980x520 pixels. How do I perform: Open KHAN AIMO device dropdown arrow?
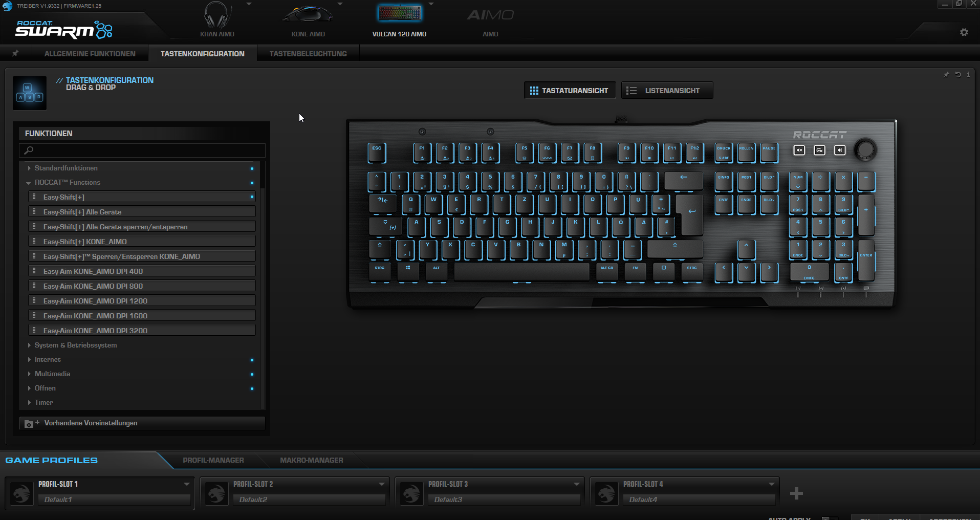(x=249, y=4)
